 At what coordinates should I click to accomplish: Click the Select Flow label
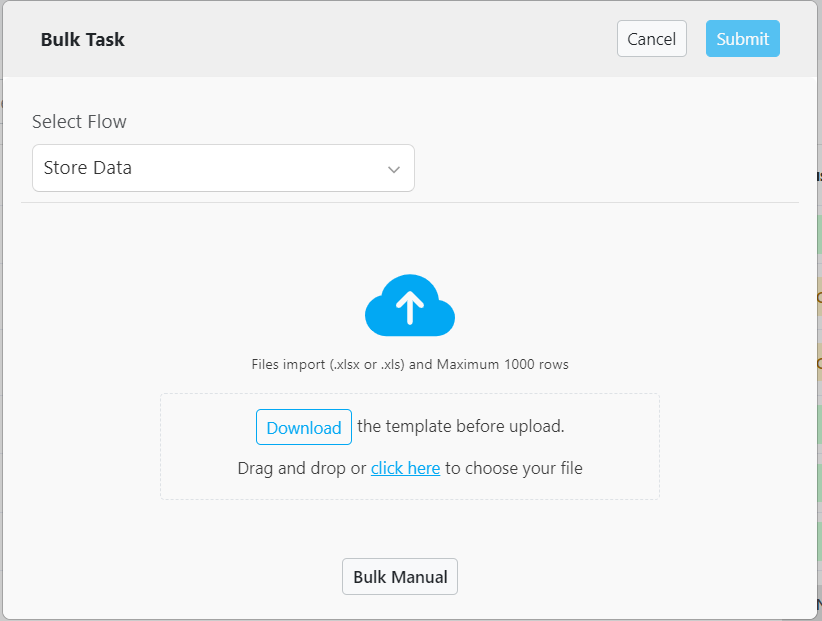79,122
